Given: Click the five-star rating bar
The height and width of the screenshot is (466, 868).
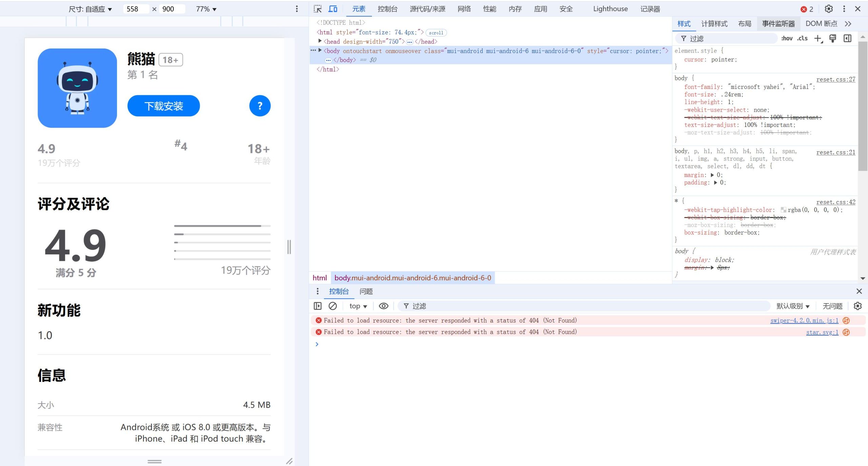Looking at the screenshot, I should tap(222, 226).
